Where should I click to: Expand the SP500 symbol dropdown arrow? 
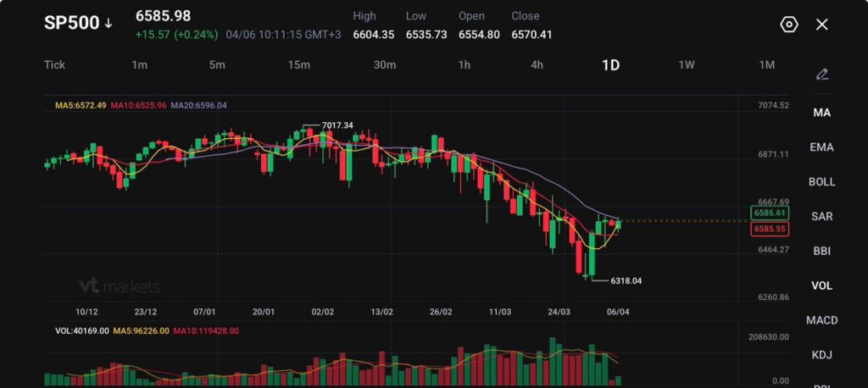[x=108, y=24]
